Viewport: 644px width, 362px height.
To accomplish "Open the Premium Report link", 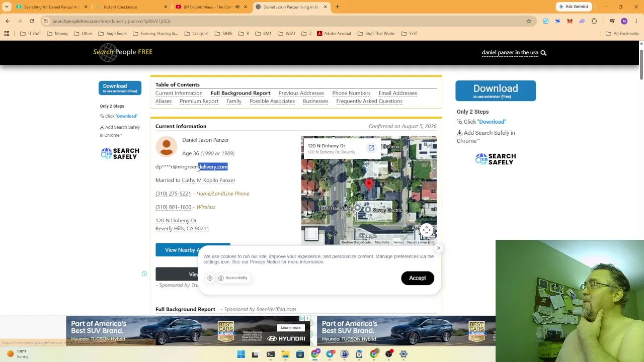I will tap(199, 101).
